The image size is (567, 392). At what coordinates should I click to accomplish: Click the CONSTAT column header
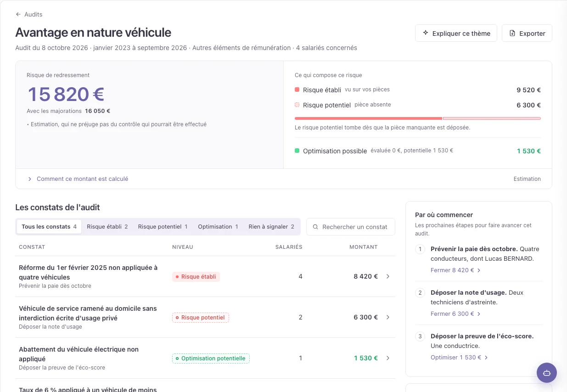pyautogui.click(x=32, y=247)
